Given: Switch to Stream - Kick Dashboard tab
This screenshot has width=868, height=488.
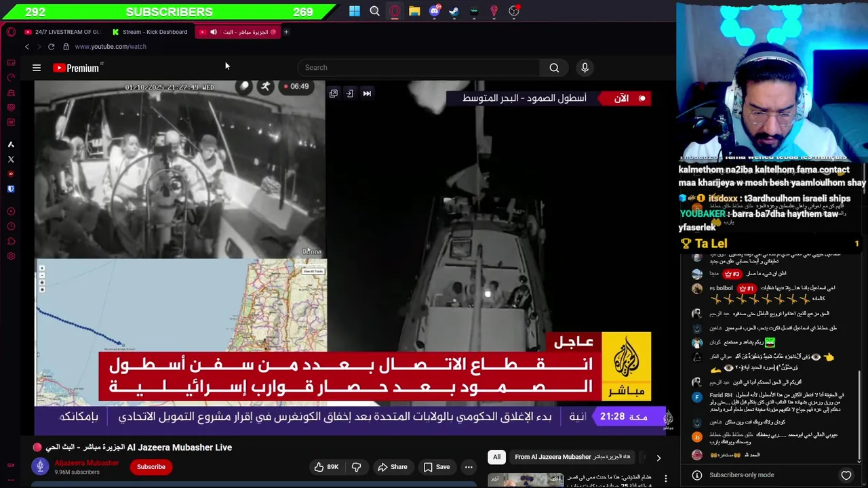Looking at the screenshot, I should coord(151,32).
